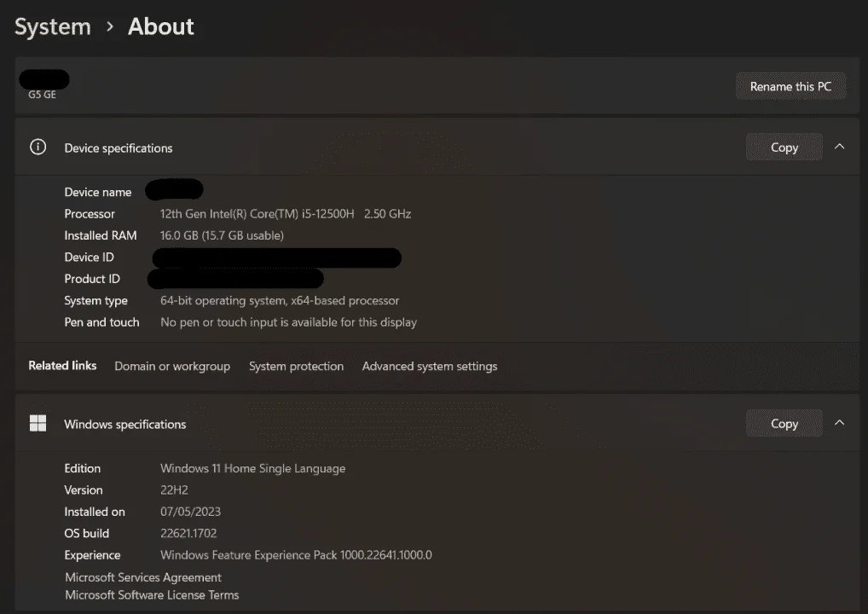This screenshot has width=868, height=614.
Task: Click the G5 GE model label
Action: coord(42,95)
